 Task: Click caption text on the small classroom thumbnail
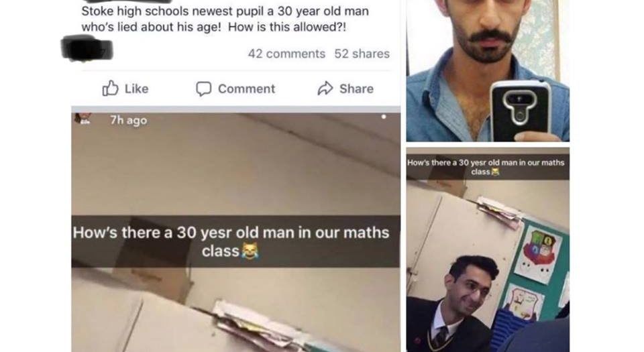[486, 167]
